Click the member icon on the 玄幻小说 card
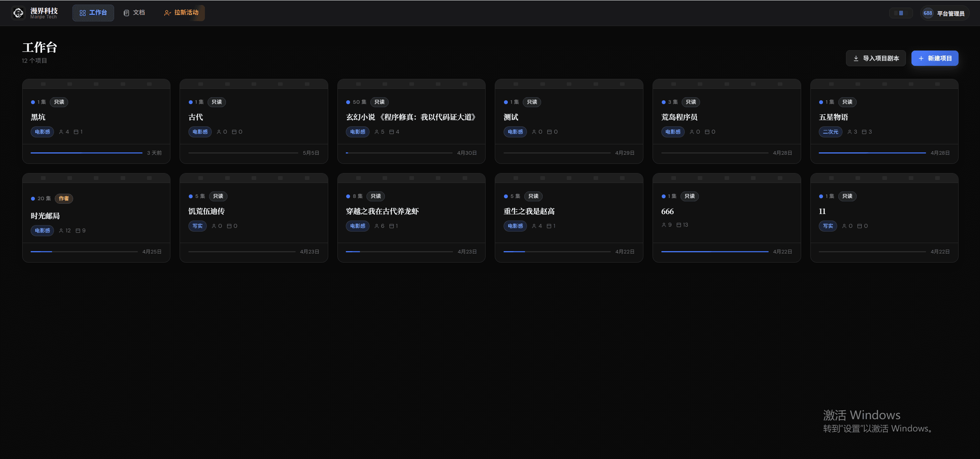The width and height of the screenshot is (980, 459). pyautogui.click(x=376, y=132)
